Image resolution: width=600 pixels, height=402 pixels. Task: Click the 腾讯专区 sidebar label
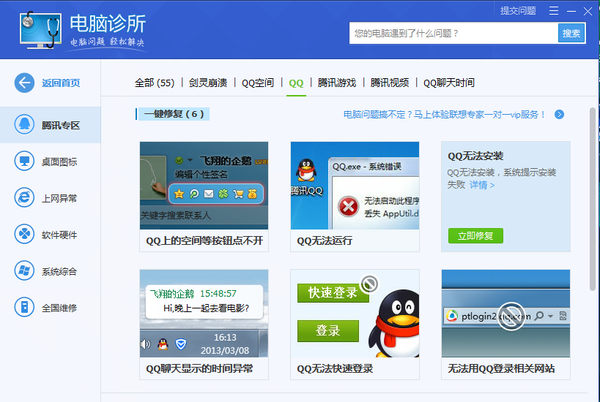pyautogui.click(x=60, y=125)
